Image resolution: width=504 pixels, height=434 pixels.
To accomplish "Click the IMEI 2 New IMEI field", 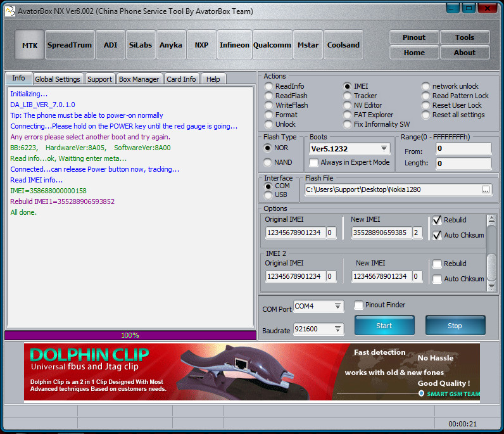I will pyautogui.click(x=382, y=276).
